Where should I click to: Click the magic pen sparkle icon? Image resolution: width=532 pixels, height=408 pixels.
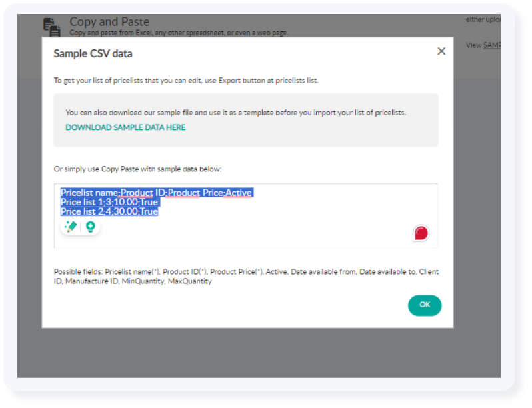click(70, 227)
